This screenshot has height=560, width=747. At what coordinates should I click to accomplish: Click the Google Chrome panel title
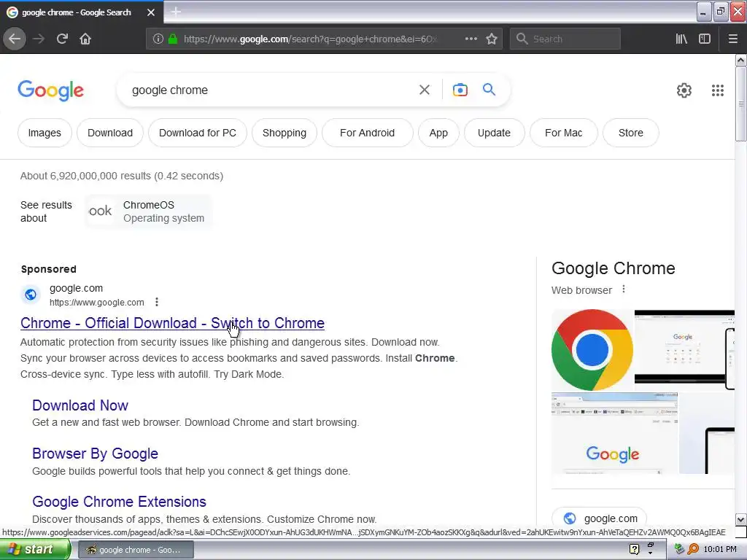tap(613, 268)
